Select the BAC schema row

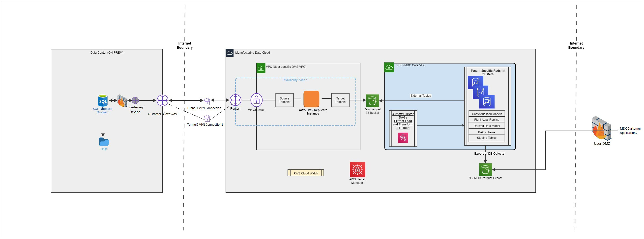coord(487,132)
